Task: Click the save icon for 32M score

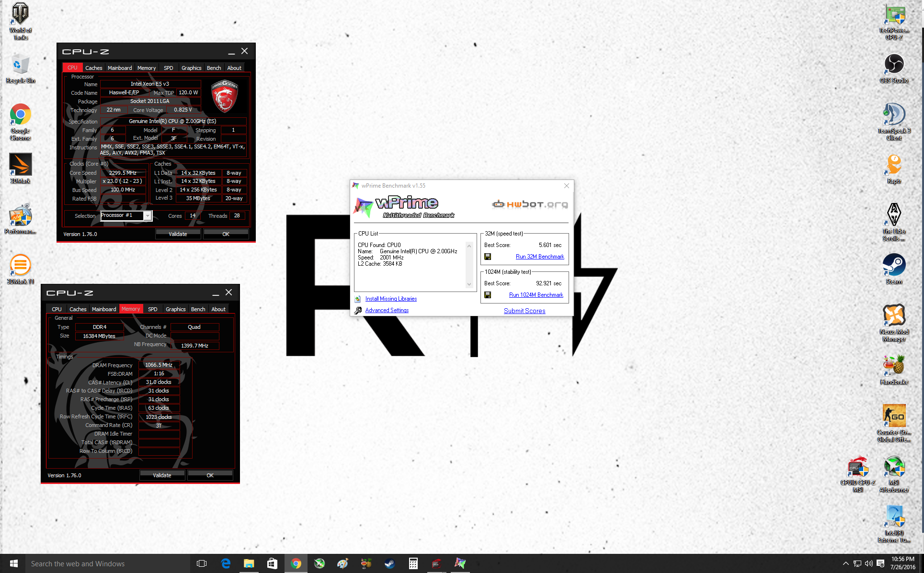Action: tap(487, 257)
